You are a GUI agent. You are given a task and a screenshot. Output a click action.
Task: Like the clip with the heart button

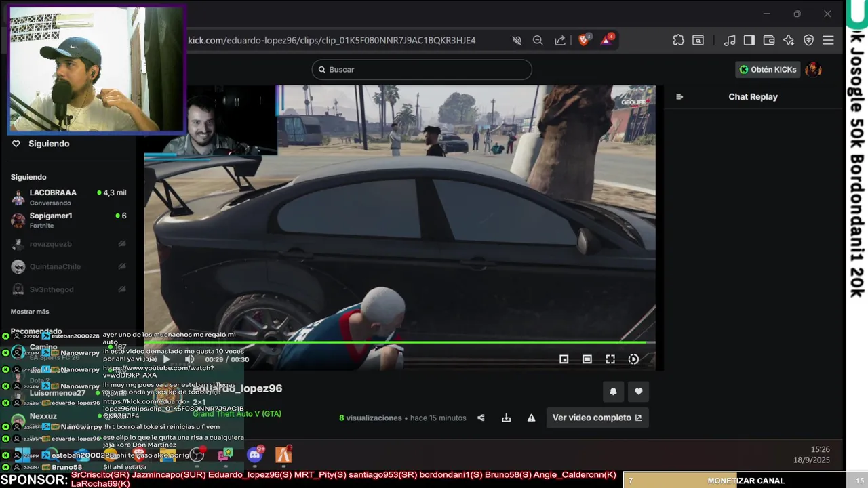[638, 391]
